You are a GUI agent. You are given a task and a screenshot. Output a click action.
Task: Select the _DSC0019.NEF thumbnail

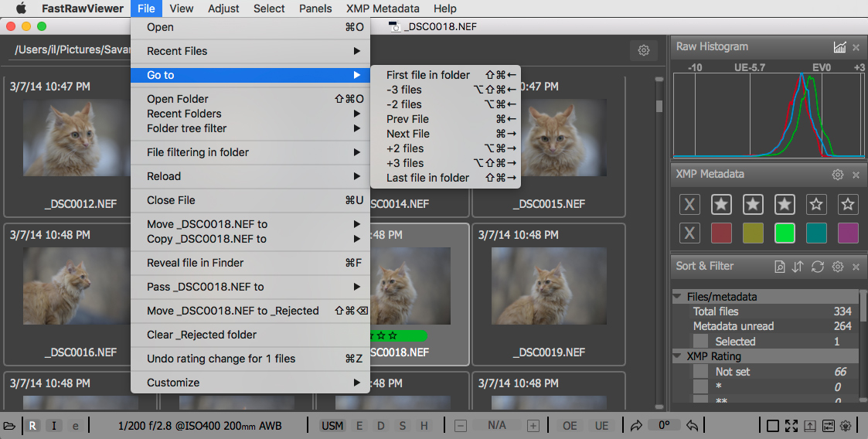coord(548,295)
